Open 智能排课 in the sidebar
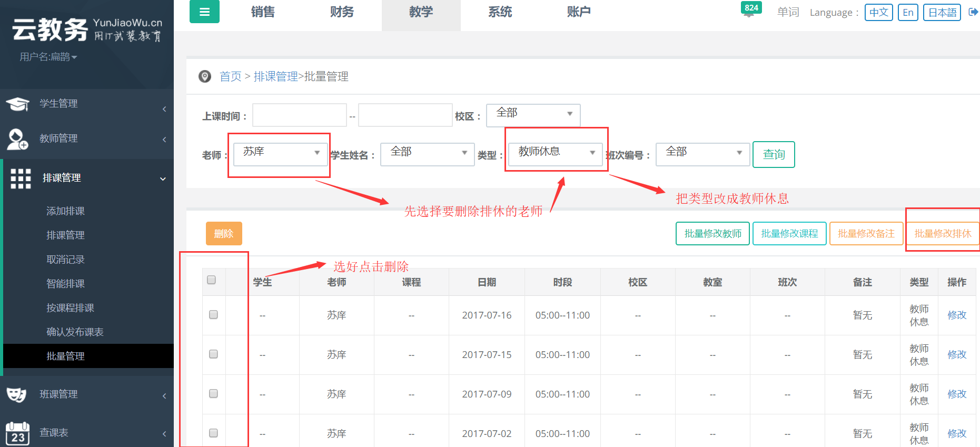 tap(65, 284)
